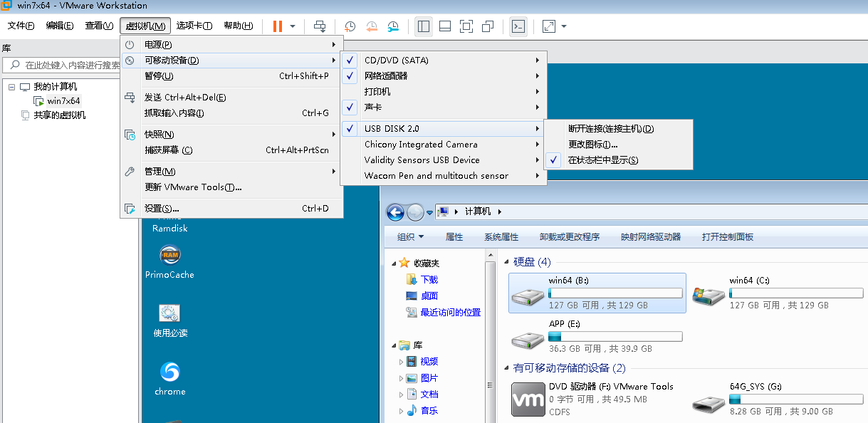Click the orange pause virtual machine icon
Viewport: 868px width, 423px height.
pos(278,26)
